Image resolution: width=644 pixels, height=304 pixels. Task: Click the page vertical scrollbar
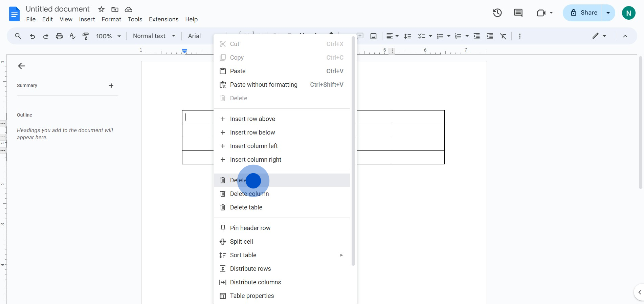coord(640,122)
